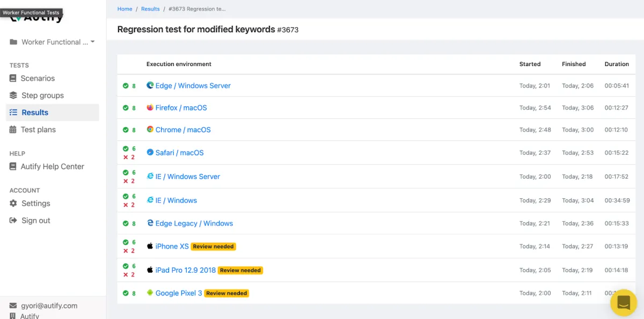The height and width of the screenshot is (319, 644).
Task: Click red failed X on Safari row
Action: pyautogui.click(x=126, y=157)
